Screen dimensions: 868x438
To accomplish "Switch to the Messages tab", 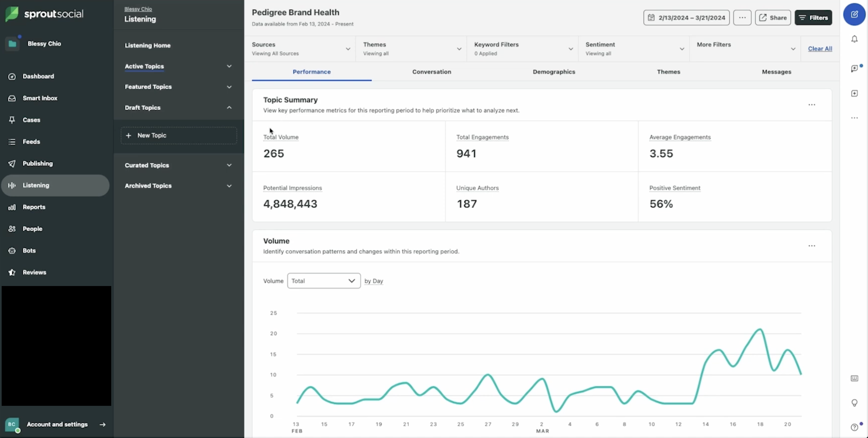I will pyautogui.click(x=776, y=72).
